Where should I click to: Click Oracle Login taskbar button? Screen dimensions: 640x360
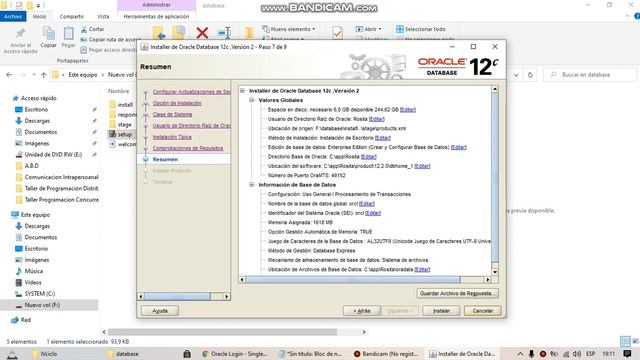(x=235, y=354)
